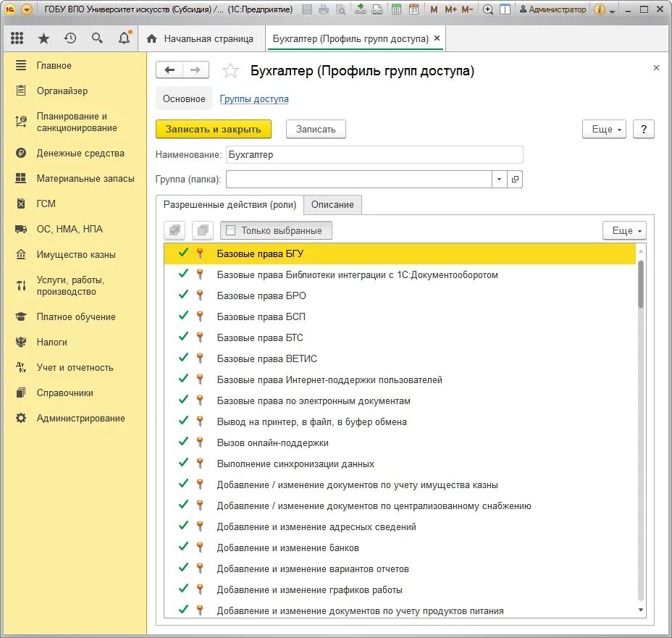Open the History clock icon
Viewport: 672px width, 638px height.
click(x=70, y=38)
